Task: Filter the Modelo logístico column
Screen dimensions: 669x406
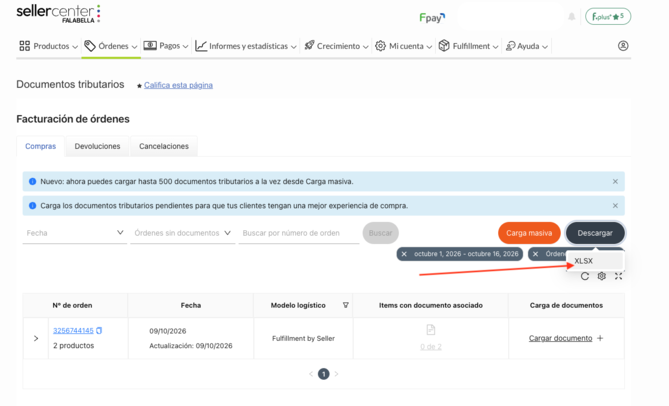Action: coord(346,305)
